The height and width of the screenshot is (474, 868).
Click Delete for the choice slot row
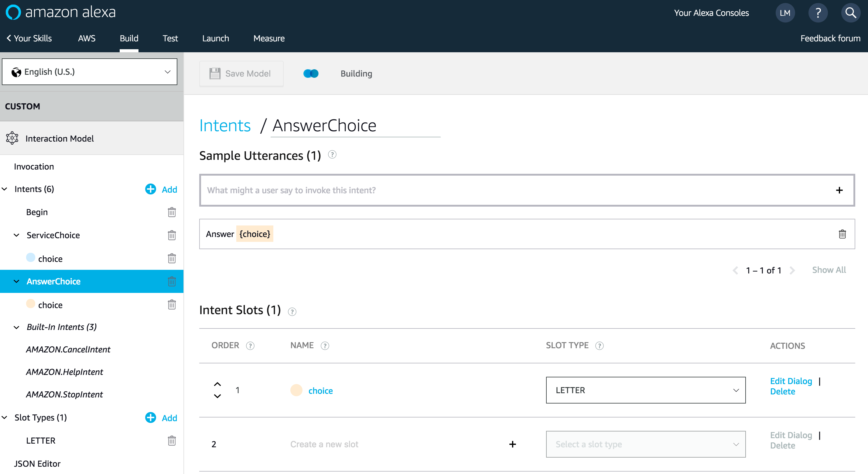point(782,391)
